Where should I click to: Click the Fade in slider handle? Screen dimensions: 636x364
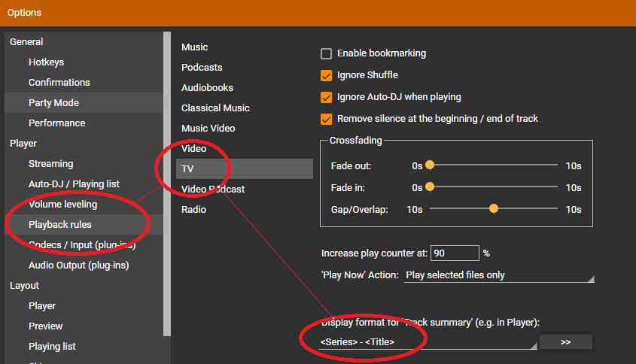tap(430, 187)
